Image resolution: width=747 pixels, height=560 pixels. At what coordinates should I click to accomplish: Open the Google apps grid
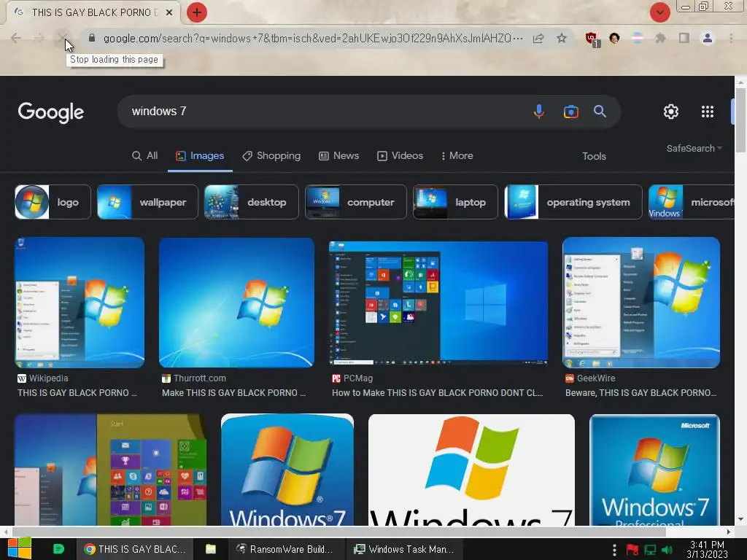[708, 112]
